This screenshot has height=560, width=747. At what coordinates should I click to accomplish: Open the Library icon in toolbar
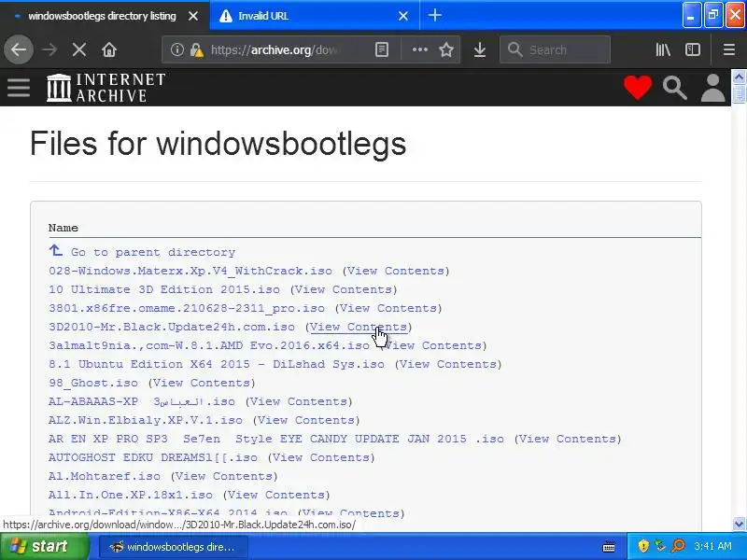[663, 49]
